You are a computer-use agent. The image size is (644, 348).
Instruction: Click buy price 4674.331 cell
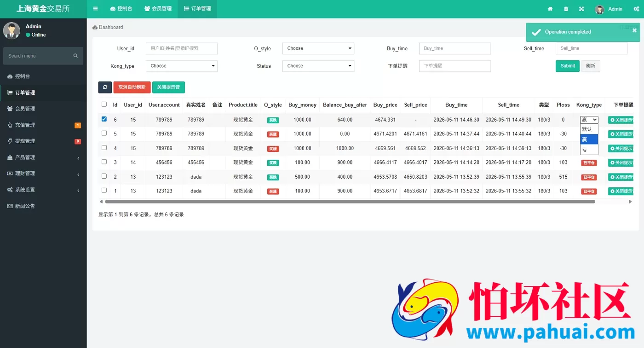pos(385,120)
